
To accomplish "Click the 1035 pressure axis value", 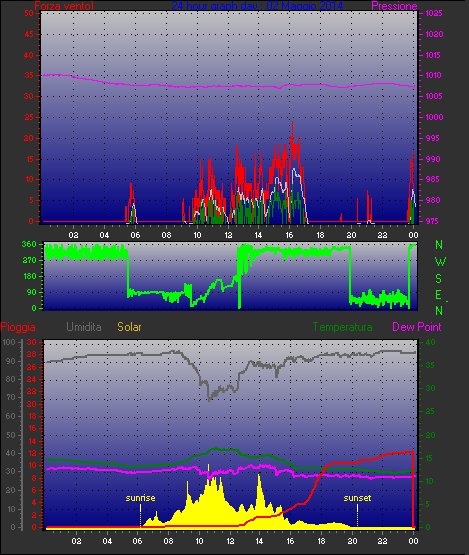I will click(x=434, y=13).
